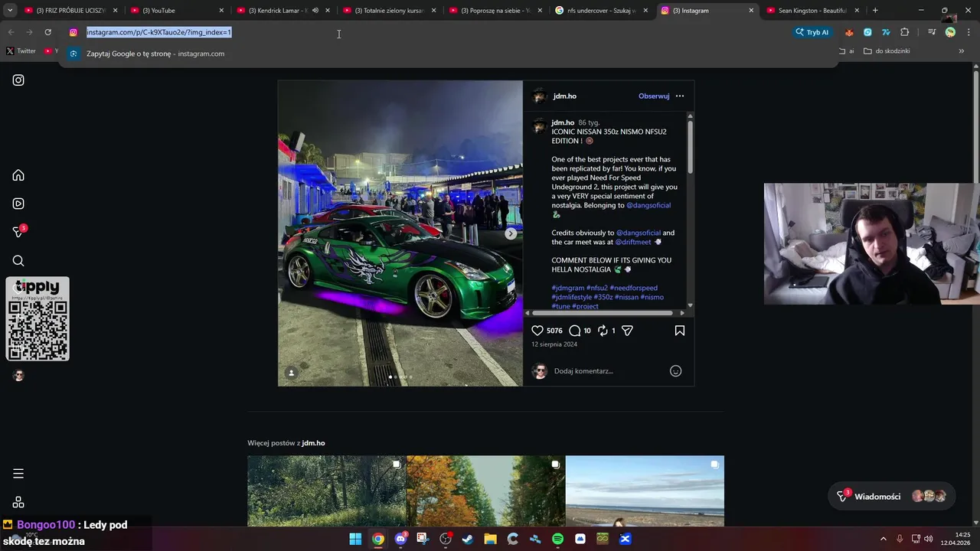Click the volume icon in system tray

[x=929, y=539]
